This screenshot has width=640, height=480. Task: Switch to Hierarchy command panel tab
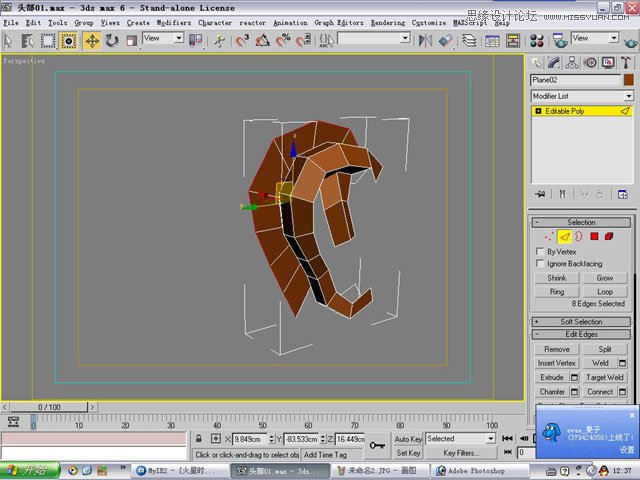[572, 63]
